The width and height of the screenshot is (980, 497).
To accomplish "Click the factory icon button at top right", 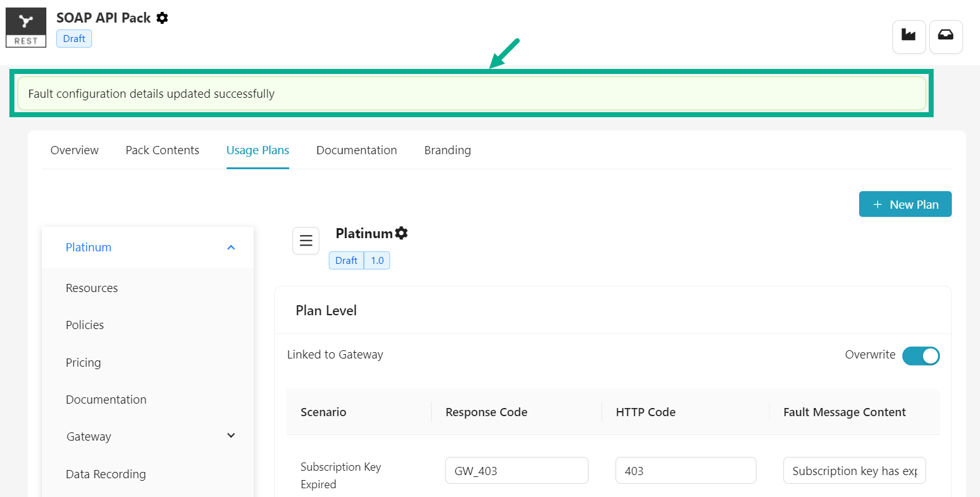I will [x=908, y=36].
